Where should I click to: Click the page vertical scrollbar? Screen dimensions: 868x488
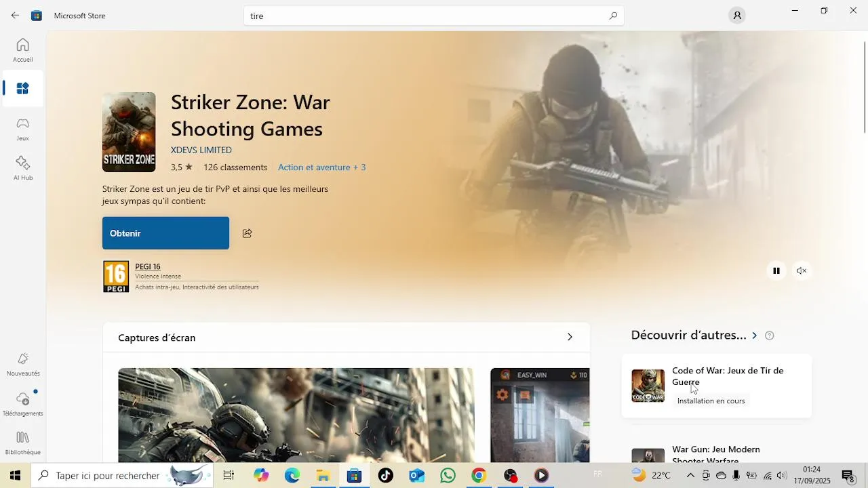point(864,87)
